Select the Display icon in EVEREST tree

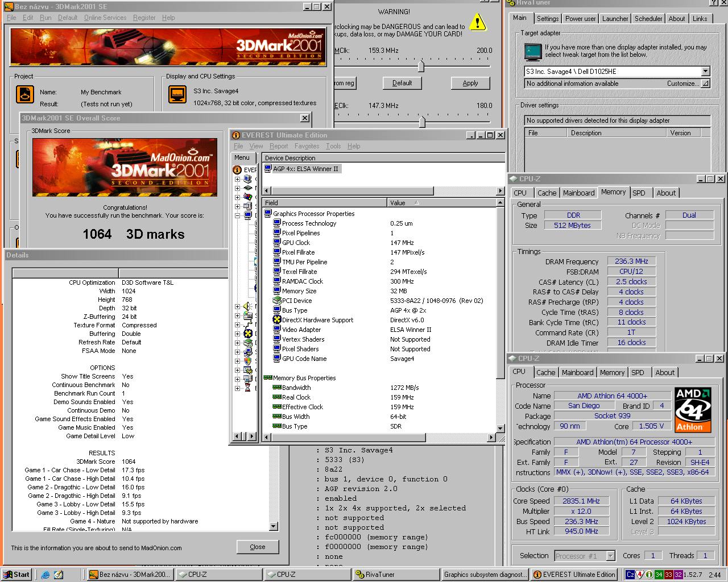point(248,215)
